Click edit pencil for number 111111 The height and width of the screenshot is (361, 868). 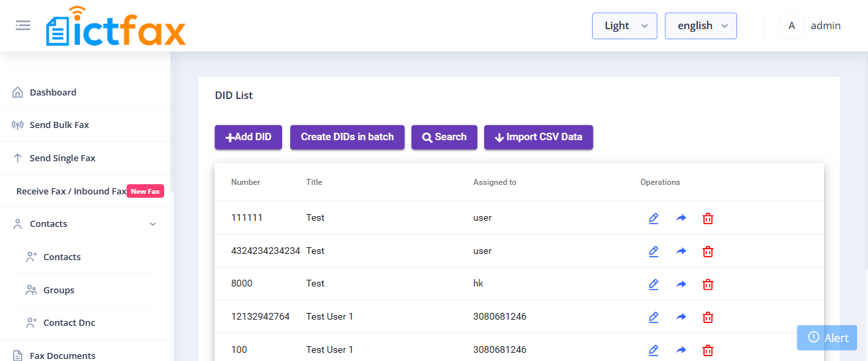click(654, 218)
